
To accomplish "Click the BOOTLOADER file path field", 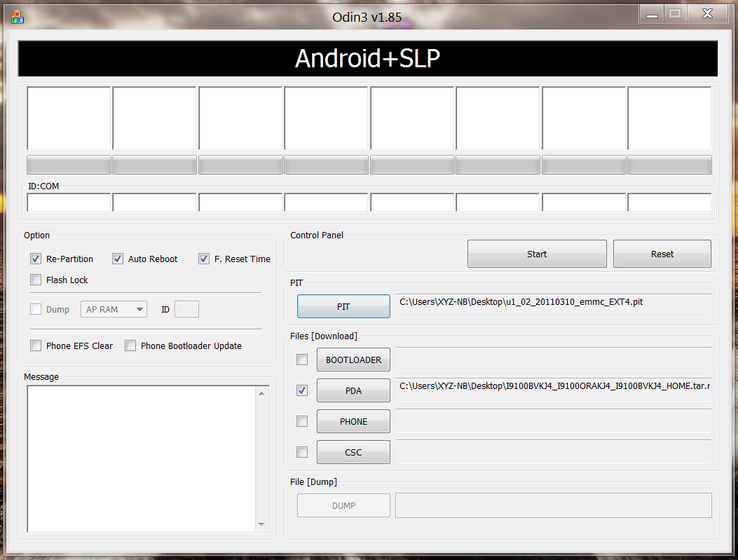I will click(x=554, y=360).
